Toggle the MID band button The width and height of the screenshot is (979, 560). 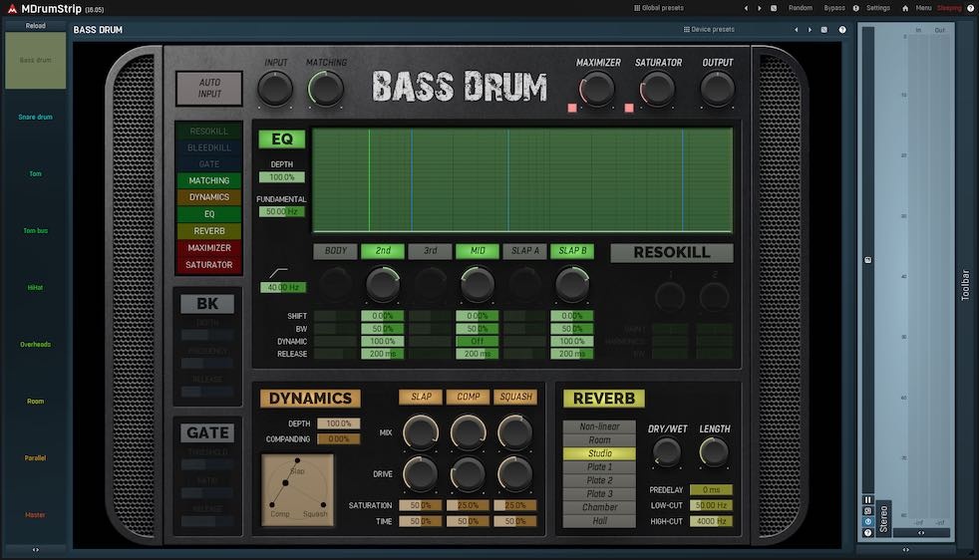point(478,251)
